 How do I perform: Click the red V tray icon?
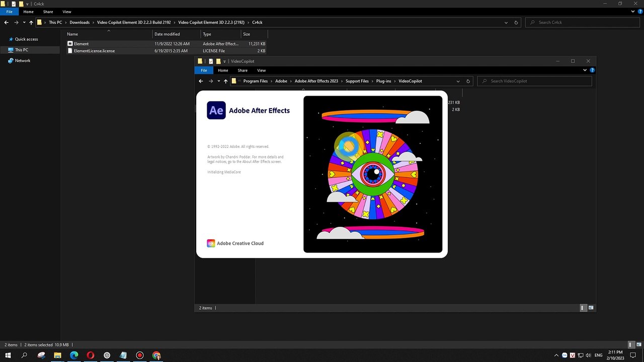tap(573, 355)
